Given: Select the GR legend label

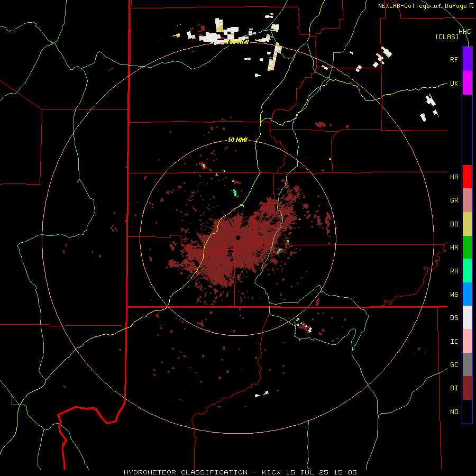Looking at the screenshot, I should [x=454, y=200].
